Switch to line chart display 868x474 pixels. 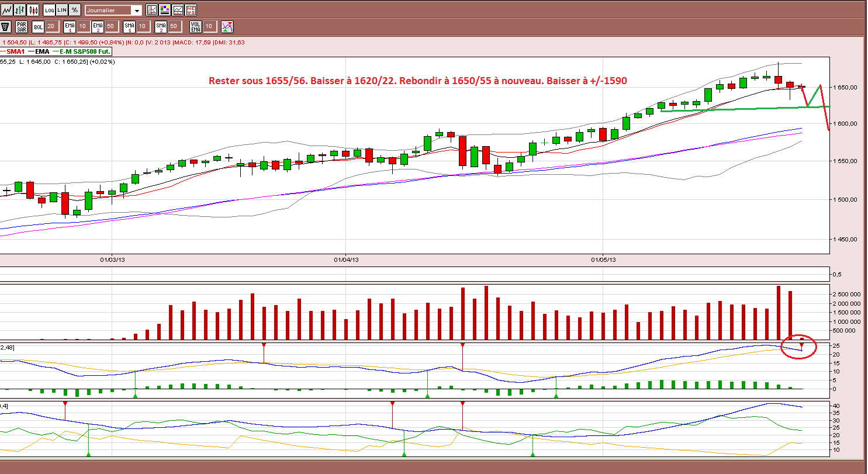[x=6, y=10]
